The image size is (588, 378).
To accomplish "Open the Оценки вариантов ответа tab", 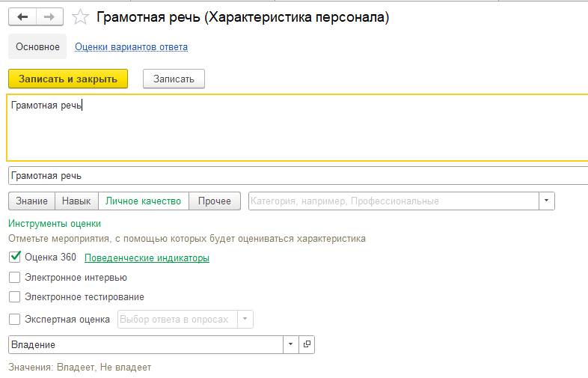I will coord(131,47).
